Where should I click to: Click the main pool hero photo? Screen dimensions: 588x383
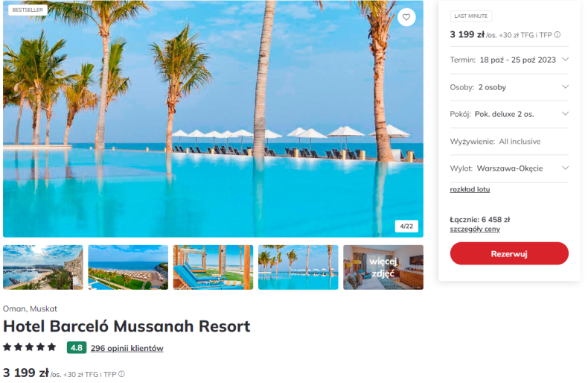213,118
